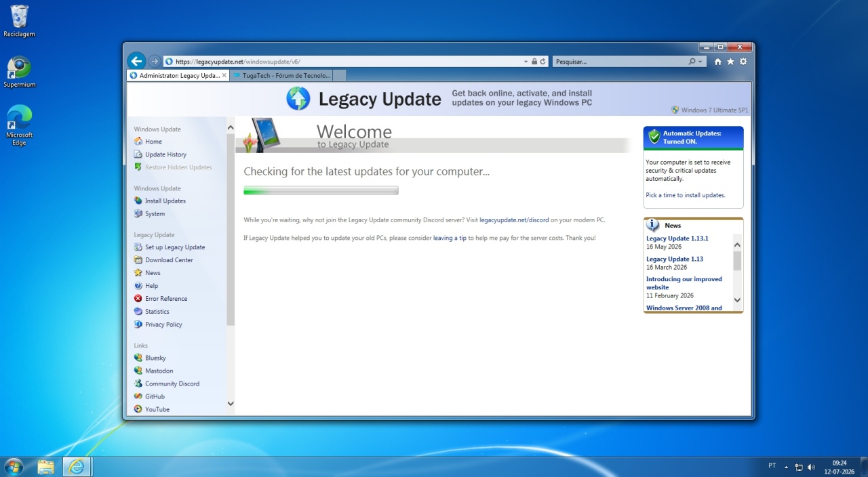868x477 pixels.
Task: Click the Pesquisar search field
Action: pos(618,62)
